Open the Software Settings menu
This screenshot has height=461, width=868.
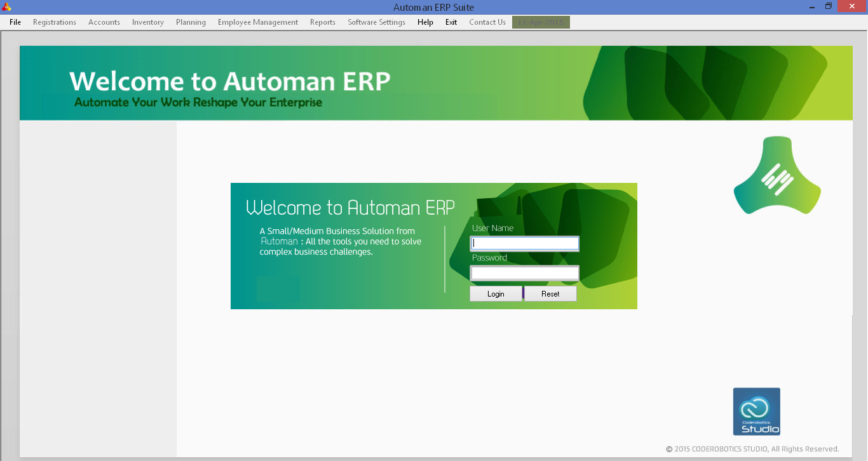click(376, 22)
